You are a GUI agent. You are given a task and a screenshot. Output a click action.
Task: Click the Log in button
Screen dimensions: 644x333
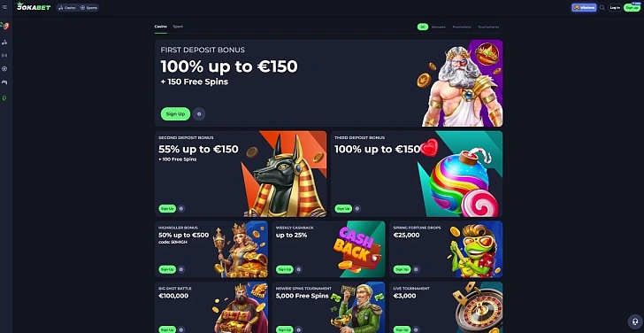(x=615, y=7)
